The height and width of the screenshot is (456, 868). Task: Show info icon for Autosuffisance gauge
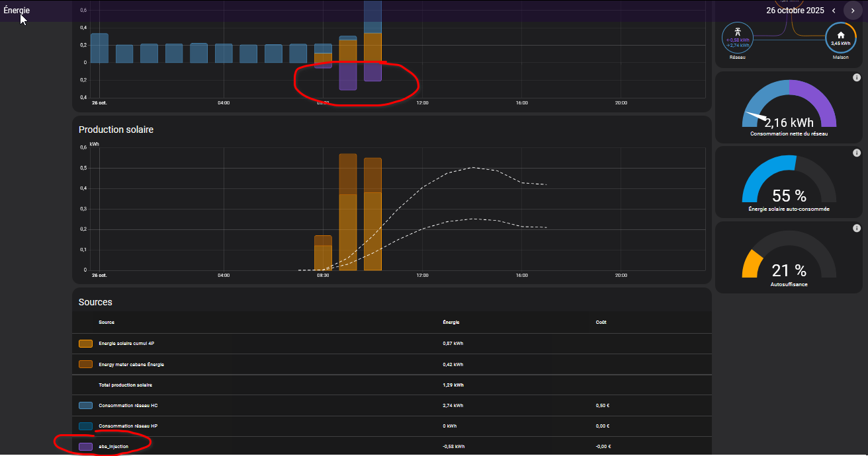point(857,228)
